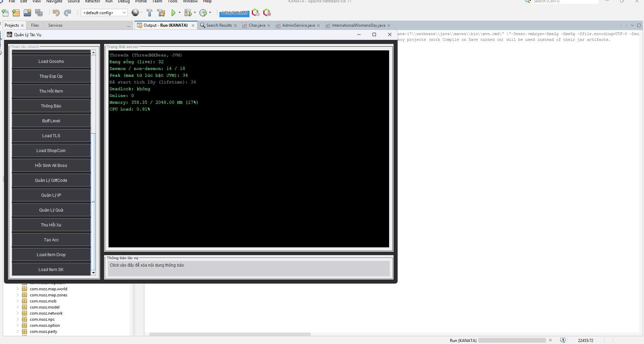This screenshot has height=344, width=644.
Task: Switch to the Char.java tab
Action: tap(257, 25)
